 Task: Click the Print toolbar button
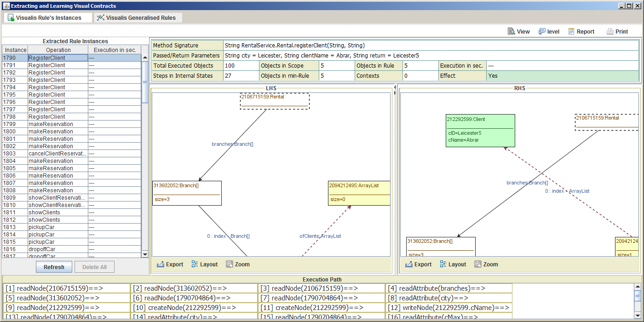617,32
